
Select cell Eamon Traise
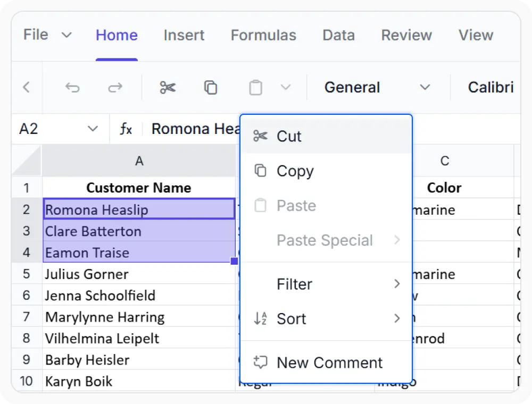coord(139,252)
